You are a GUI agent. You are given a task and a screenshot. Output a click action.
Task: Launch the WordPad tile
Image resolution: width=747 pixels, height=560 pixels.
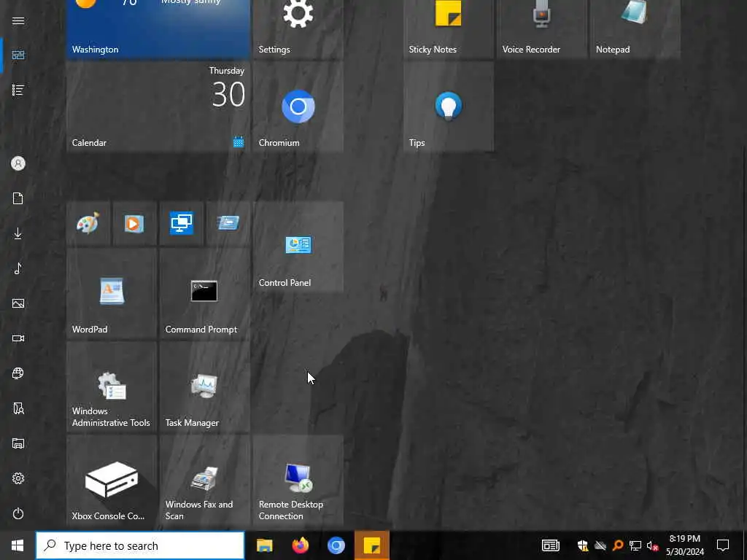[112, 293]
